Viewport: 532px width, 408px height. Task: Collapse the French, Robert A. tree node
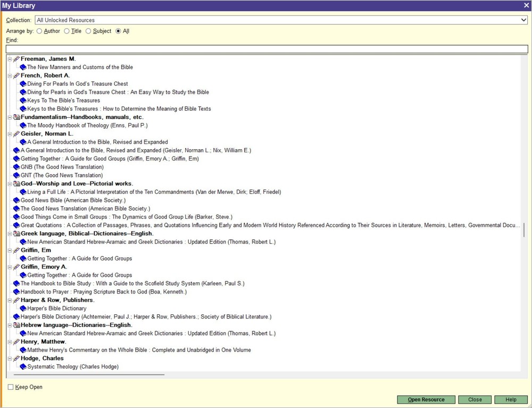click(10, 76)
